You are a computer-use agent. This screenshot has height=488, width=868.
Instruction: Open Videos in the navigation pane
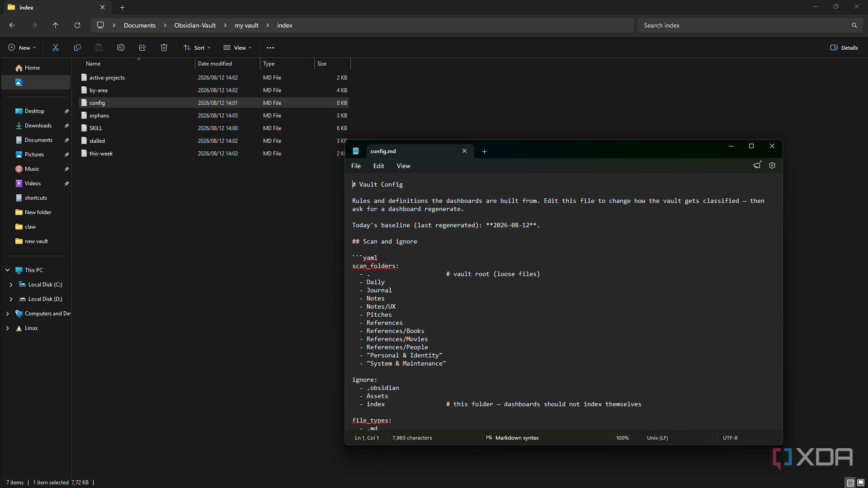coord(36,183)
